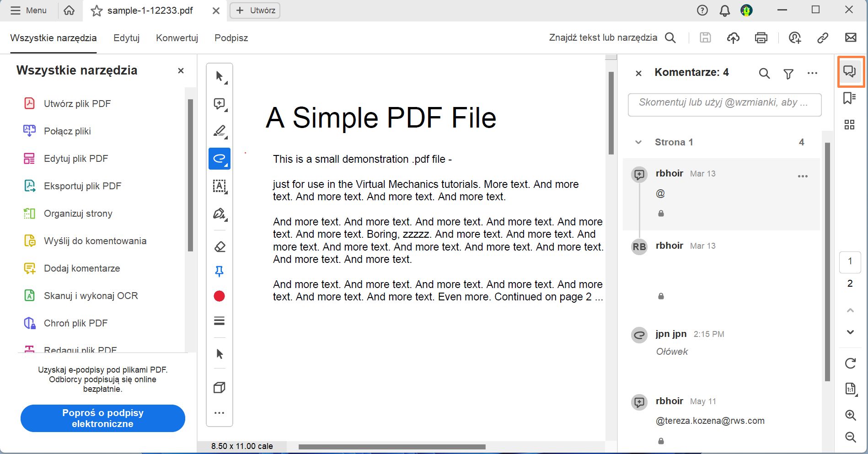The height and width of the screenshot is (454, 868).
Task: Upload the file to cloud storage
Action: (733, 38)
